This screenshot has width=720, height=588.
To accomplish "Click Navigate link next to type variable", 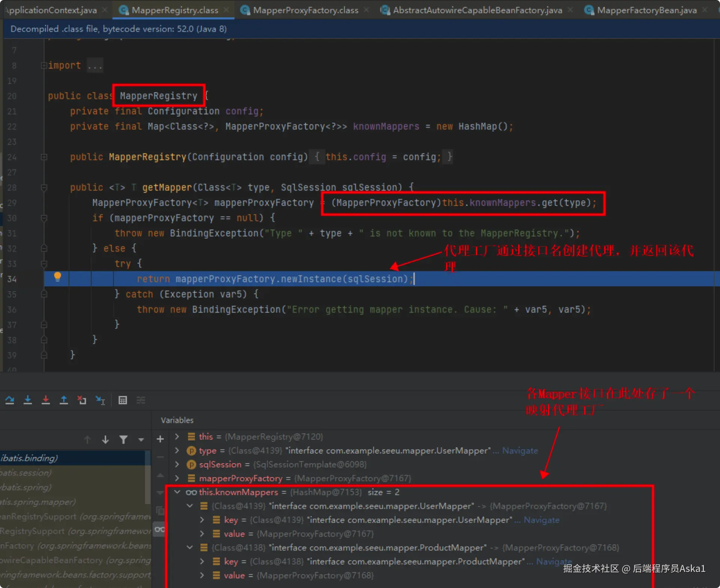I will (x=520, y=450).
